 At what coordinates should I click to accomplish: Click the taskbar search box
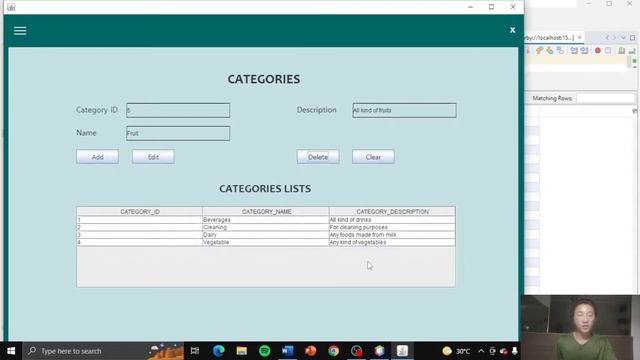point(103,351)
